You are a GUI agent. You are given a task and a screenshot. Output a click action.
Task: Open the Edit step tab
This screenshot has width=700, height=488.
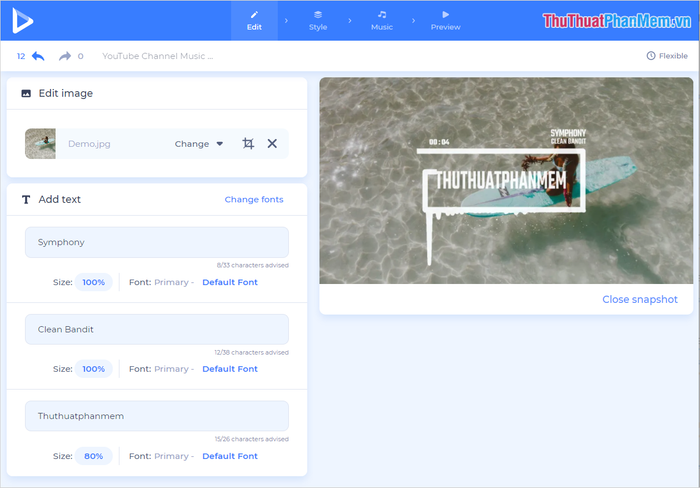point(254,21)
